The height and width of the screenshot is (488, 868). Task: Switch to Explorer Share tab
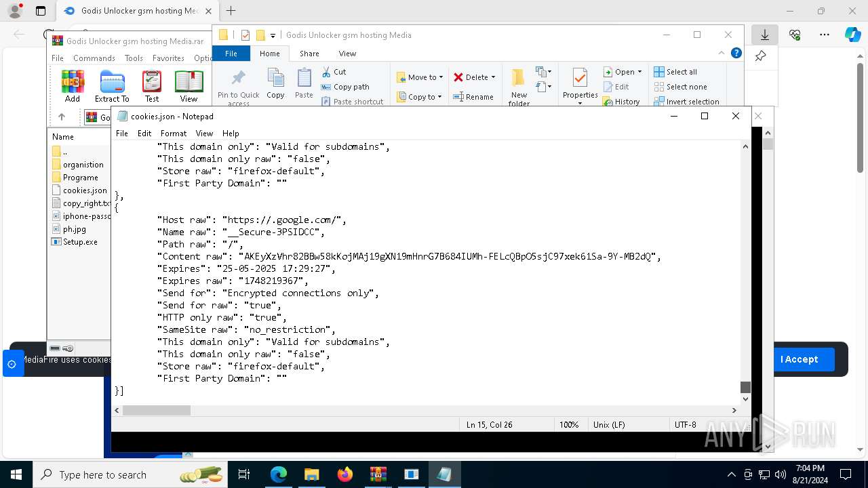click(x=309, y=54)
